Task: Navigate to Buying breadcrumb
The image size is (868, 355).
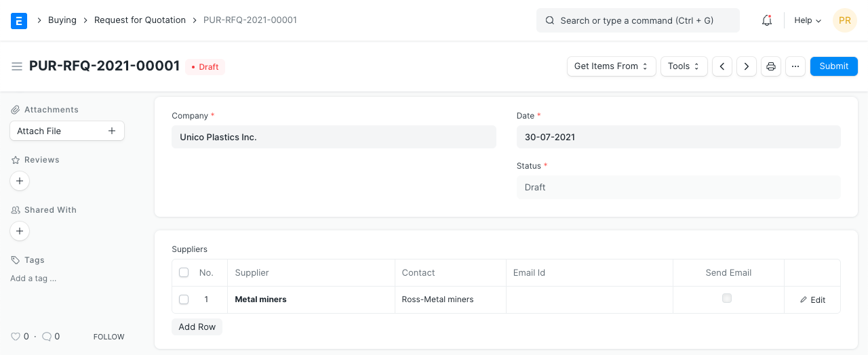Action: coord(62,20)
